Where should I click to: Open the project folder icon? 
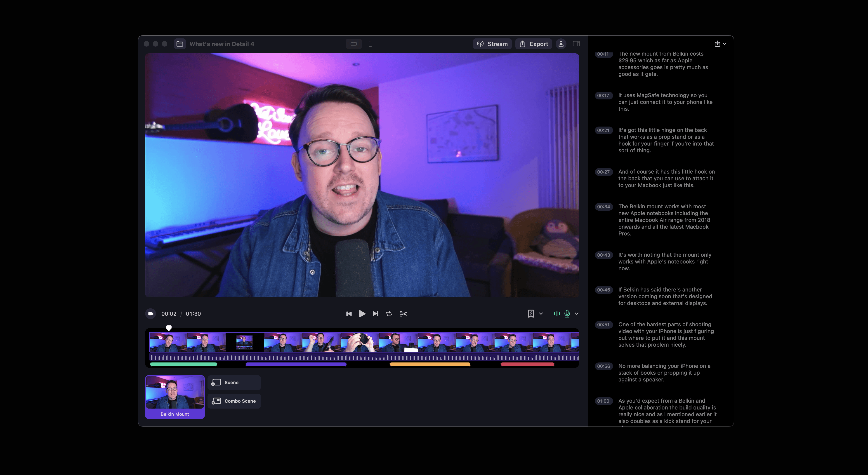pyautogui.click(x=180, y=44)
